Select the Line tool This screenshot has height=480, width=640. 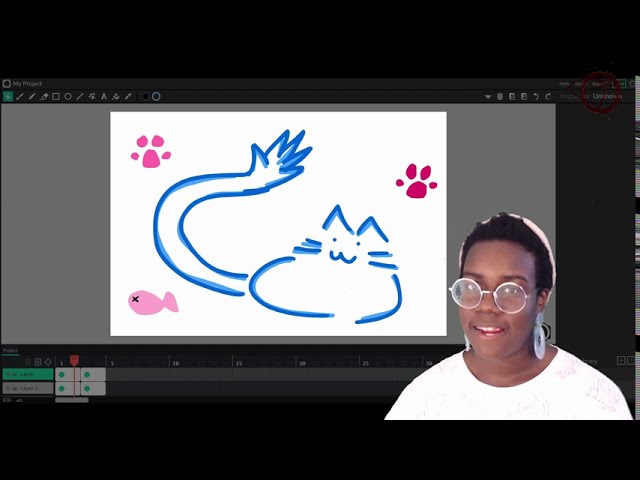(80, 96)
